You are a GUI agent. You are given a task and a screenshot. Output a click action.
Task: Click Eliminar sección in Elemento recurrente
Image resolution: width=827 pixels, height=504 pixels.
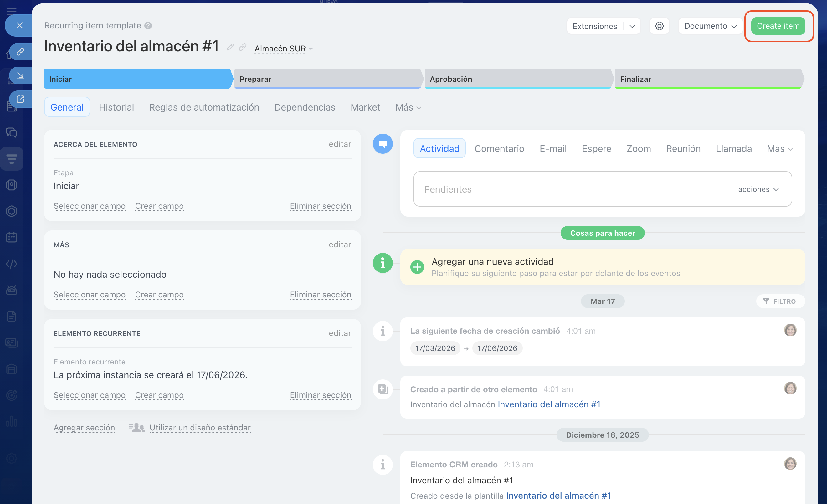tap(320, 395)
